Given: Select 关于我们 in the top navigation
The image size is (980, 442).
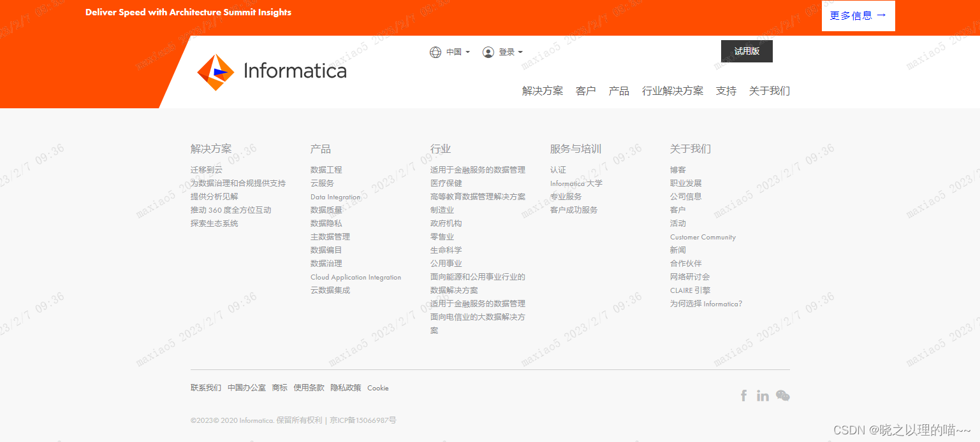Looking at the screenshot, I should click(x=769, y=91).
